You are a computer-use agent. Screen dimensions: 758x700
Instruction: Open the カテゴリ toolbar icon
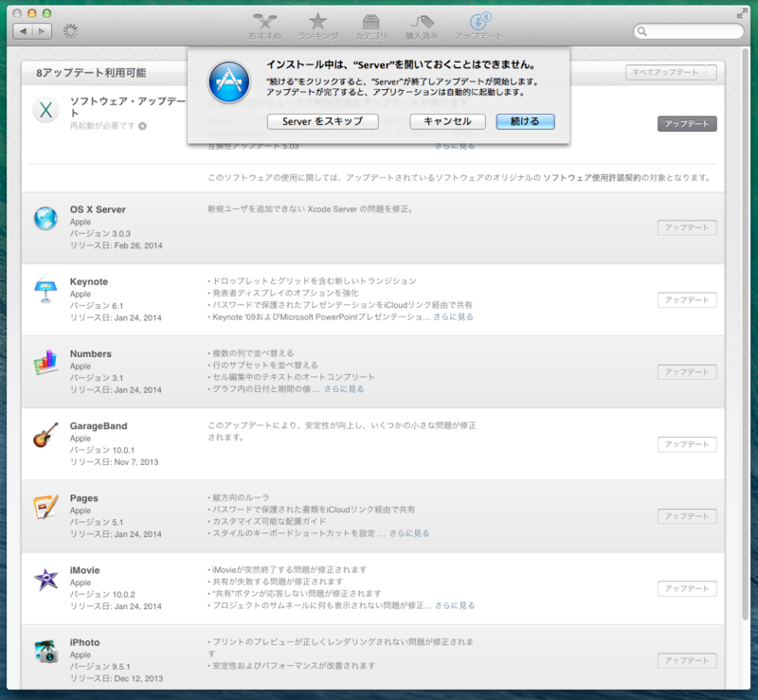tap(370, 27)
